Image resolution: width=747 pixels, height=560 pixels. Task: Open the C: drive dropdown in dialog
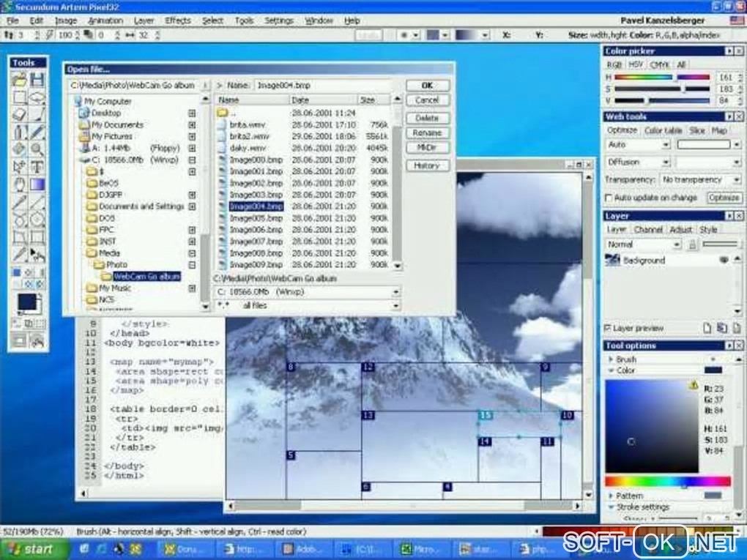(x=396, y=292)
